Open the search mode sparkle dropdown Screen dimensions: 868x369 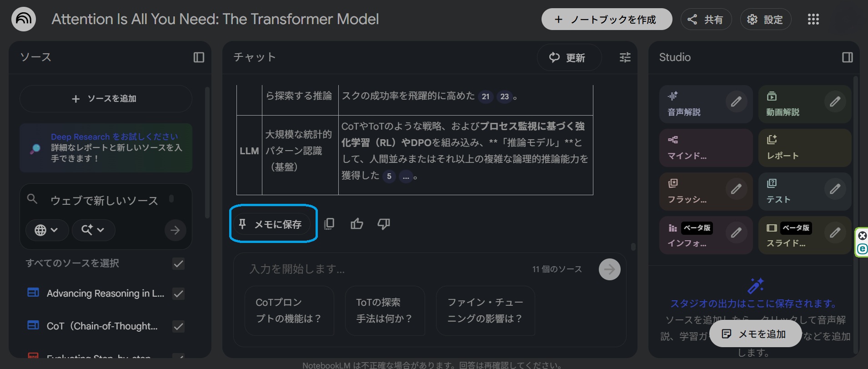[x=92, y=230]
